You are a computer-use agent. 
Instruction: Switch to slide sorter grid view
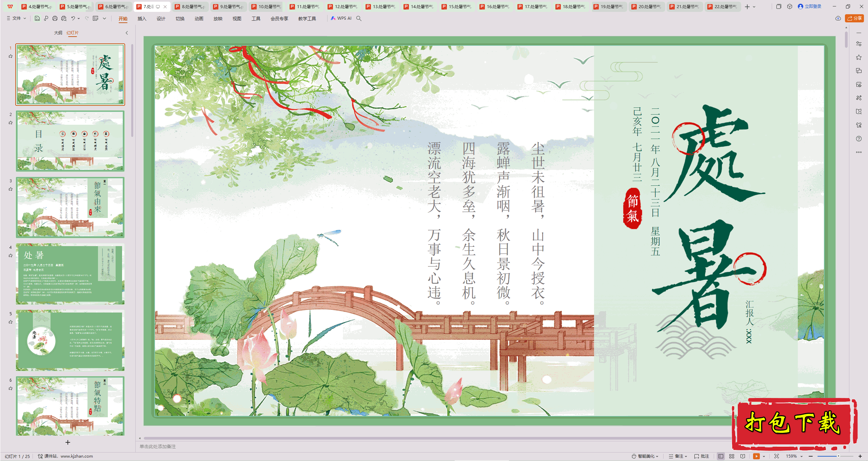tap(732, 456)
